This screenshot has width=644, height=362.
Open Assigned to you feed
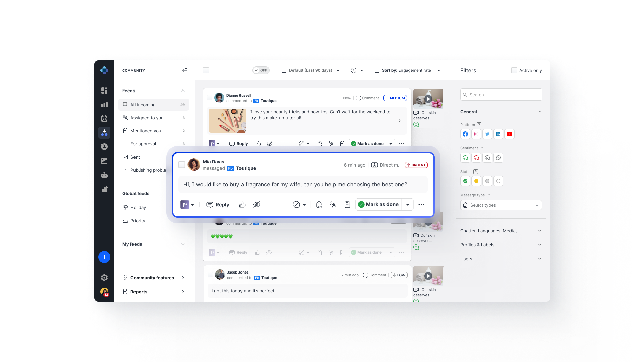154,118
